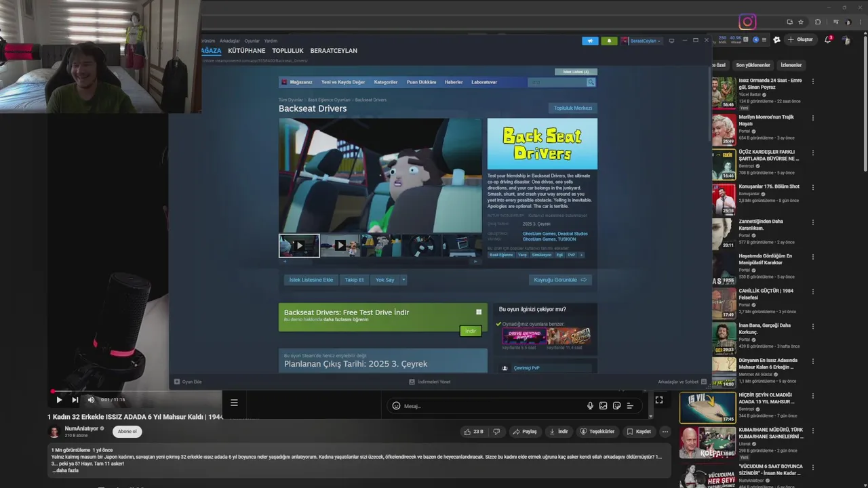Select first trailer thumbnail
Screen dimensions: 868x488
click(x=299, y=245)
